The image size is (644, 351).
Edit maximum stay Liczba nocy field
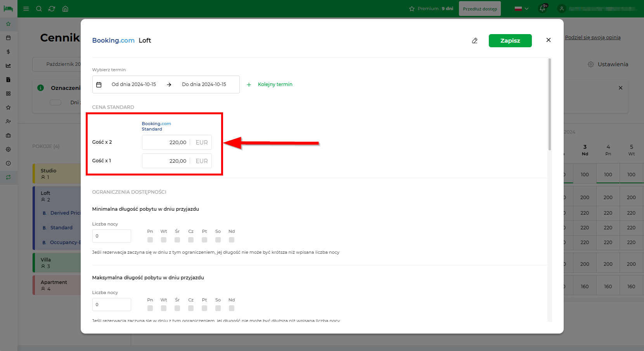[112, 305]
